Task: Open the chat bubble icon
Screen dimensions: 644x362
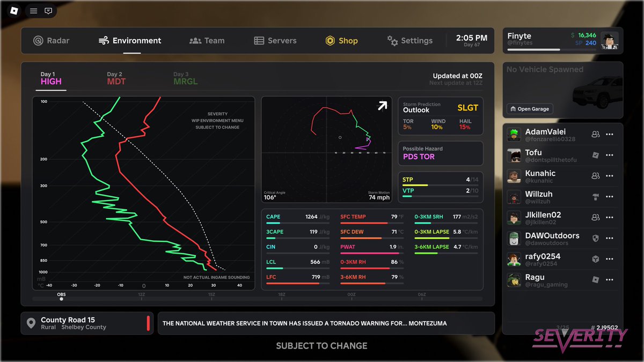Action: pos(48,11)
